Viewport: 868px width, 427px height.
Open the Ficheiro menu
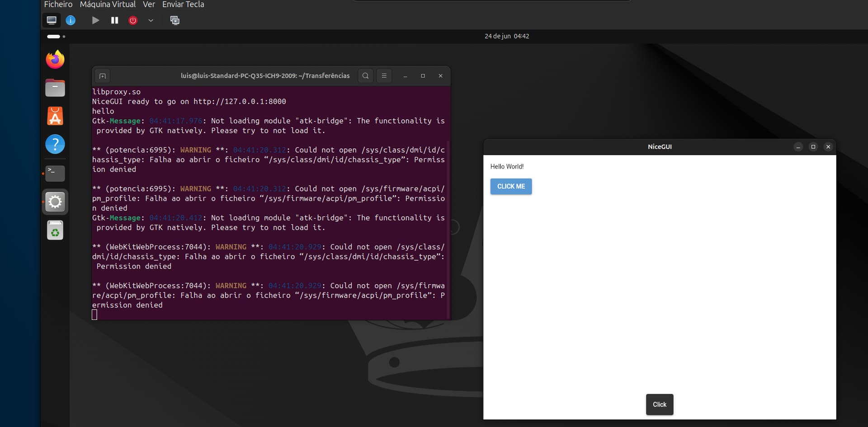(x=58, y=5)
